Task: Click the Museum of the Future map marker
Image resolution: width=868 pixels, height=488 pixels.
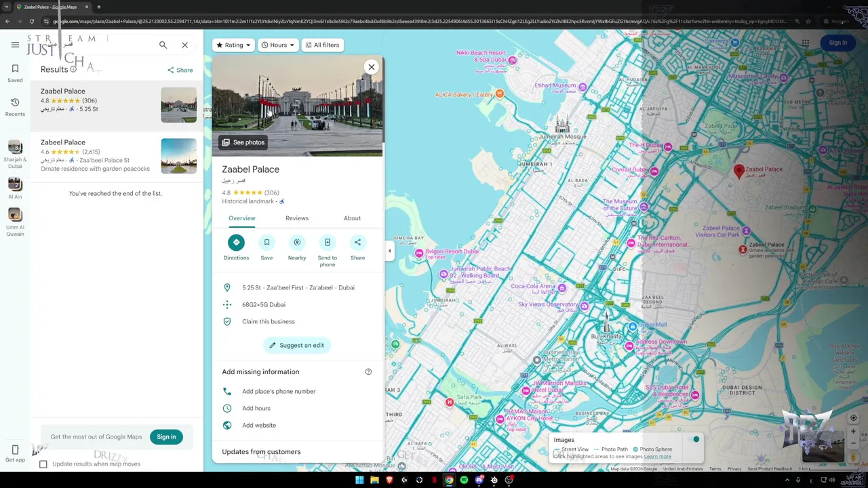Action: (x=643, y=207)
